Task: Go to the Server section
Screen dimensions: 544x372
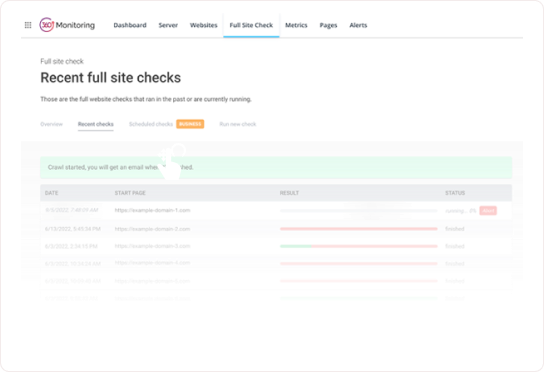Action: click(168, 25)
